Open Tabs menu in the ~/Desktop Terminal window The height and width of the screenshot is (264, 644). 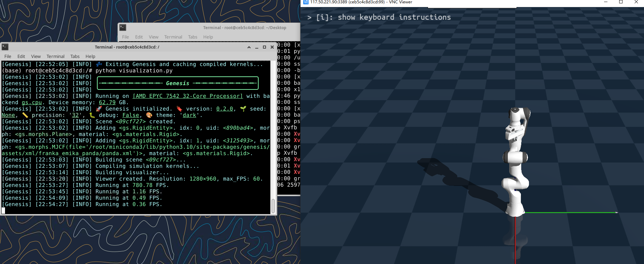[x=193, y=37]
